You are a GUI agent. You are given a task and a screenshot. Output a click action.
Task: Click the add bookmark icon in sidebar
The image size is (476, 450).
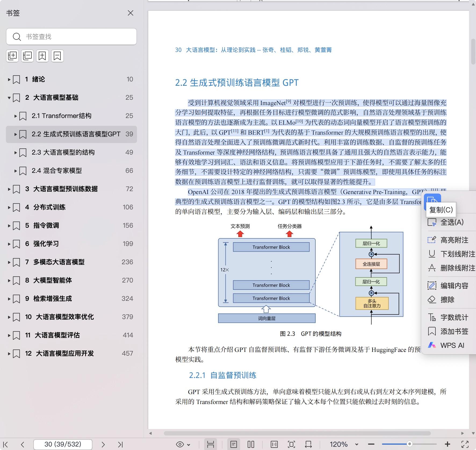pos(42,56)
